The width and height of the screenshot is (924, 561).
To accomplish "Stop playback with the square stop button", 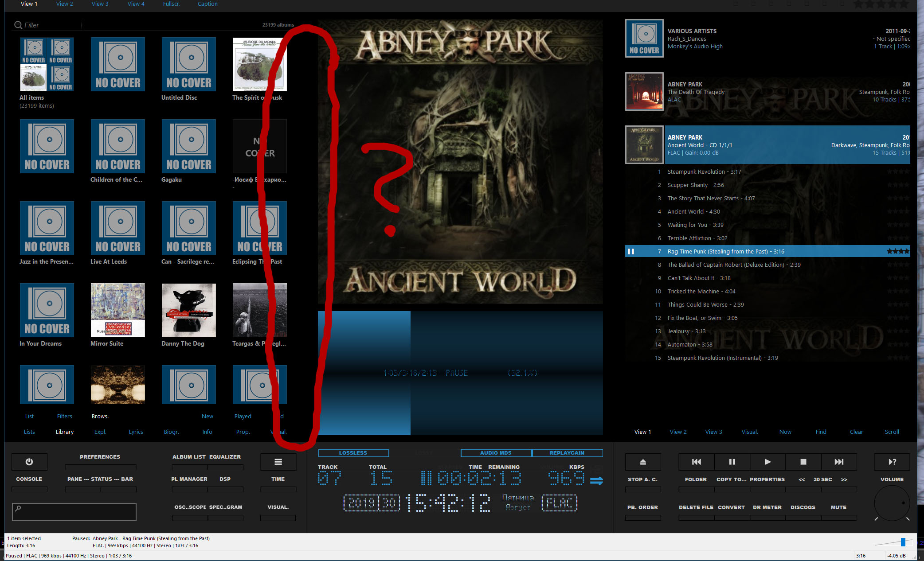I will tap(803, 462).
